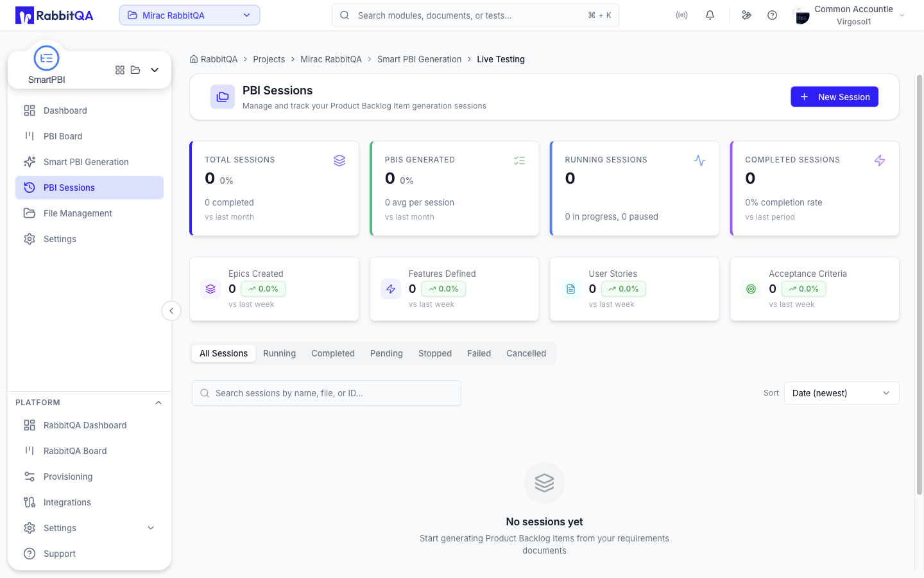
Task: Switch to the Failed tab
Action: pyautogui.click(x=479, y=353)
